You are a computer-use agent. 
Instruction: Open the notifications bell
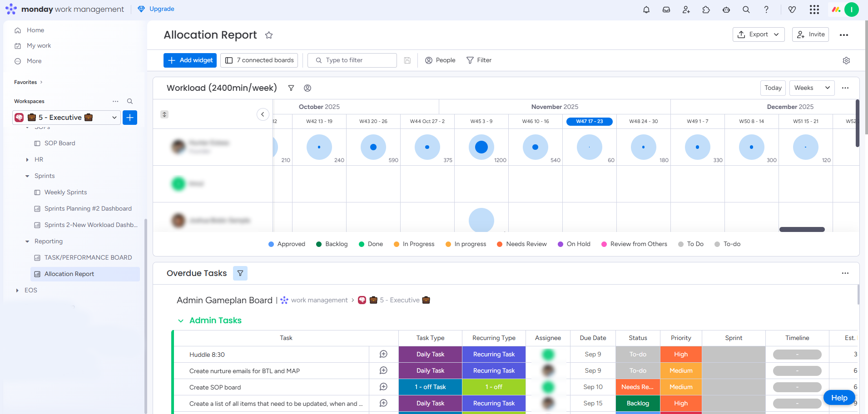[x=646, y=10]
